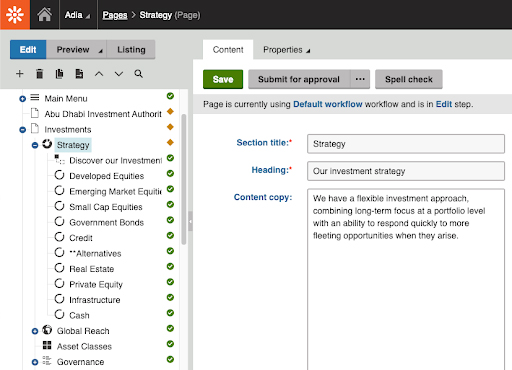Select Infrastructure tree item
The height and width of the screenshot is (370, 512).
pyautogui.click(x=95, y=300)
